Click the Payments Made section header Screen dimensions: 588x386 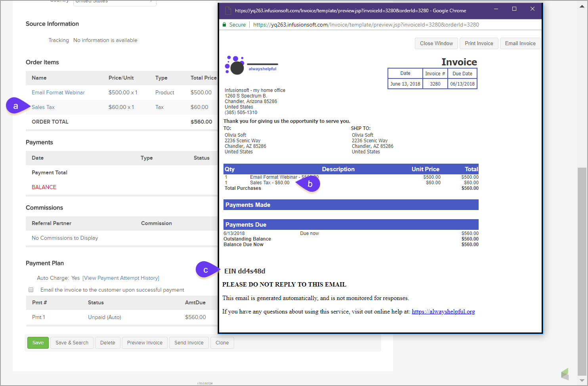351,205
